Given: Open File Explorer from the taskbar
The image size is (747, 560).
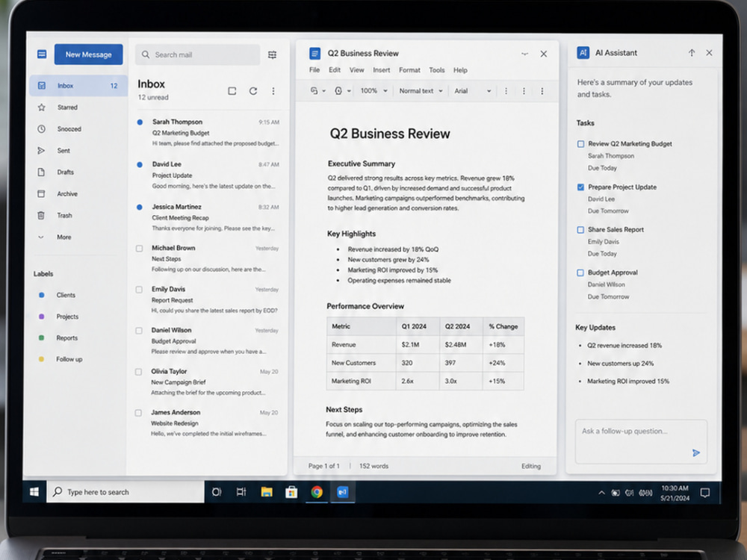Looking at the screenshot, I should click(x=267, y=492).
